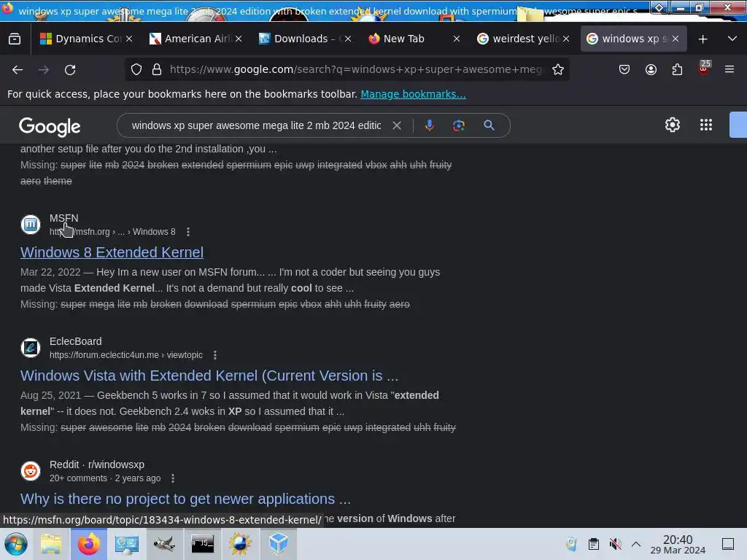Viewport: 747px width, 560px height.
Task: Start Google voice search microphone
Action: [429, 125]
